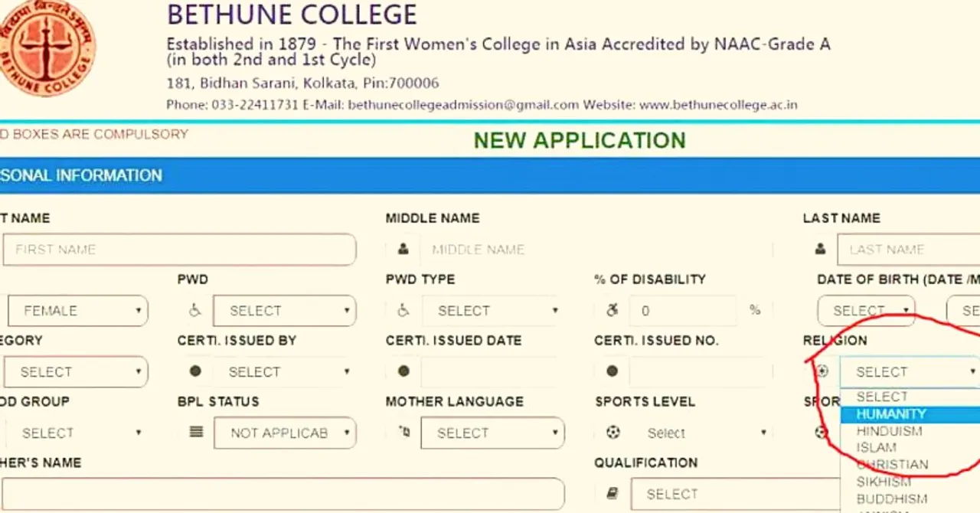980x513 pixels.
Task: Click the www.bethunecollege.ac.in website text
Action: tap(718, 105)
